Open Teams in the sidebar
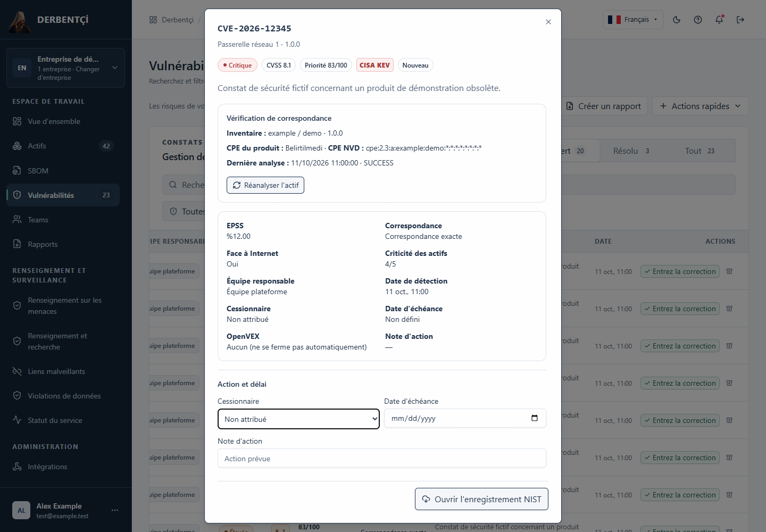This screenshot has width=766, height=532. click(63, 220)
